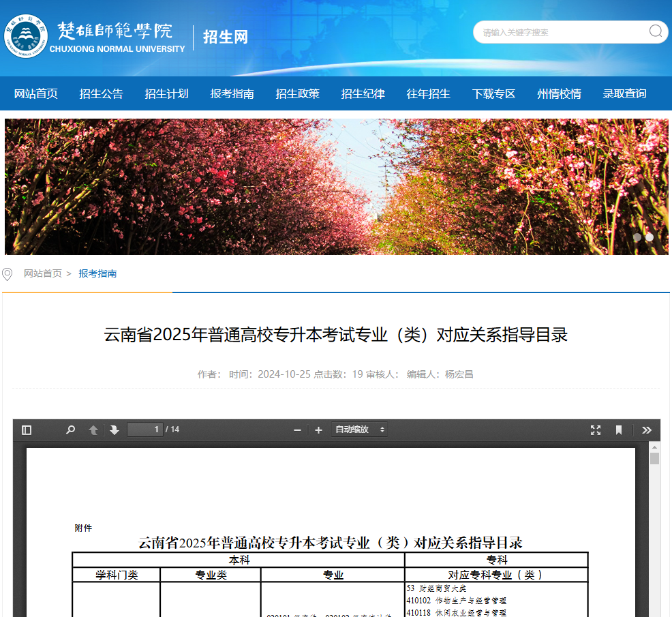Zoom out with the minus button

(x=297, y=430)
